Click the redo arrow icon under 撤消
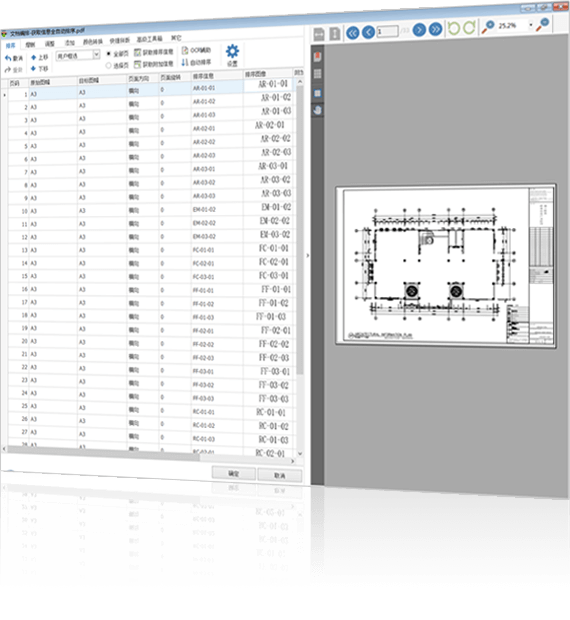Viewport: 570px width, 620px height. click(8, 70)
